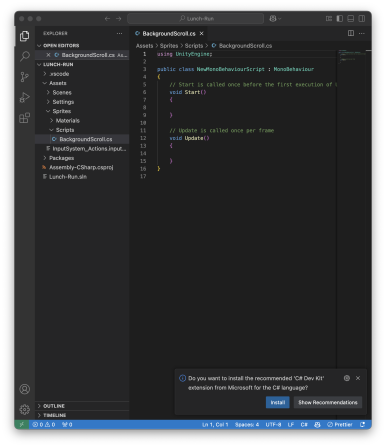Collapse the Sprites folder
Viewport: 386px width, 447px height.
(x=82, y=111)
